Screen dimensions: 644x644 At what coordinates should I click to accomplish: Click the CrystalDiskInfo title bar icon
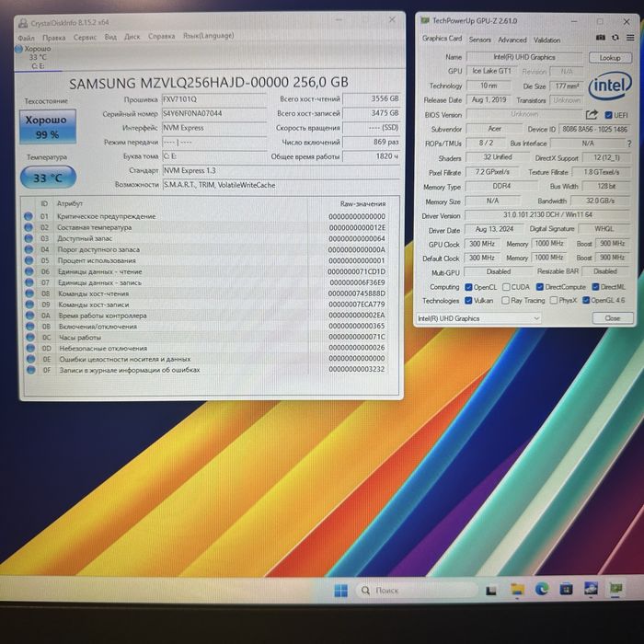tap(23, 23)
